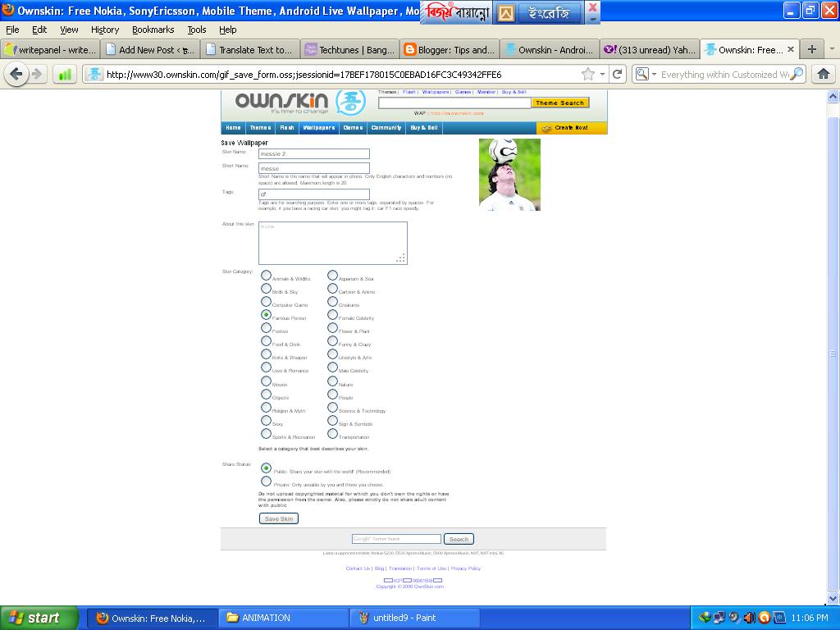840x630 pixels.
Task: Click the Create Now! button
Action: (x=572, y=127)
